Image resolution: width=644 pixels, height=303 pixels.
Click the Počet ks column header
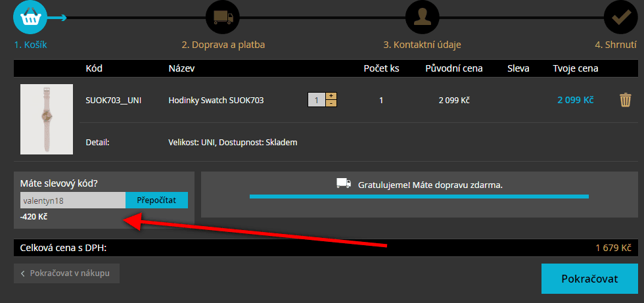pyautogui.click(x=381, y=68)
